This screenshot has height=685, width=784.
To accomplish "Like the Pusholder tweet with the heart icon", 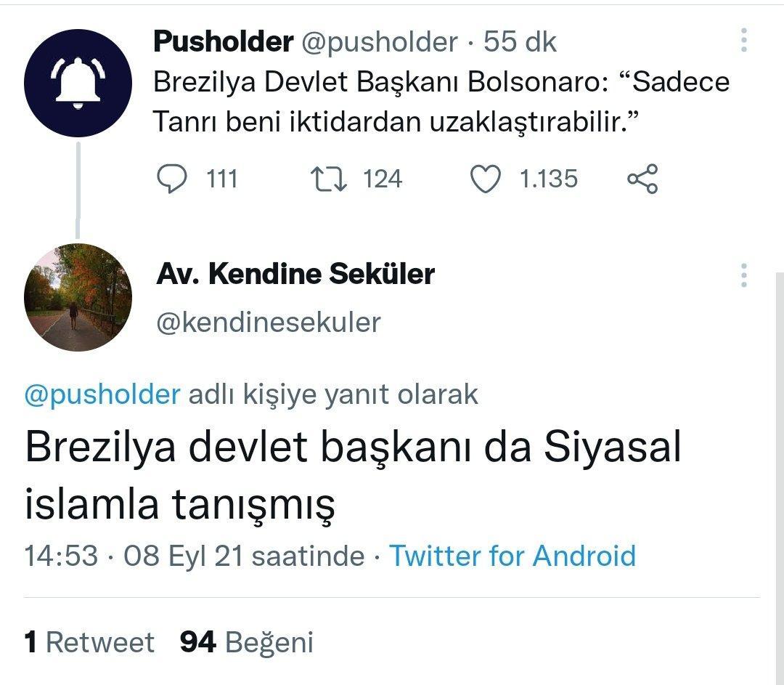I will click(486, 179).
